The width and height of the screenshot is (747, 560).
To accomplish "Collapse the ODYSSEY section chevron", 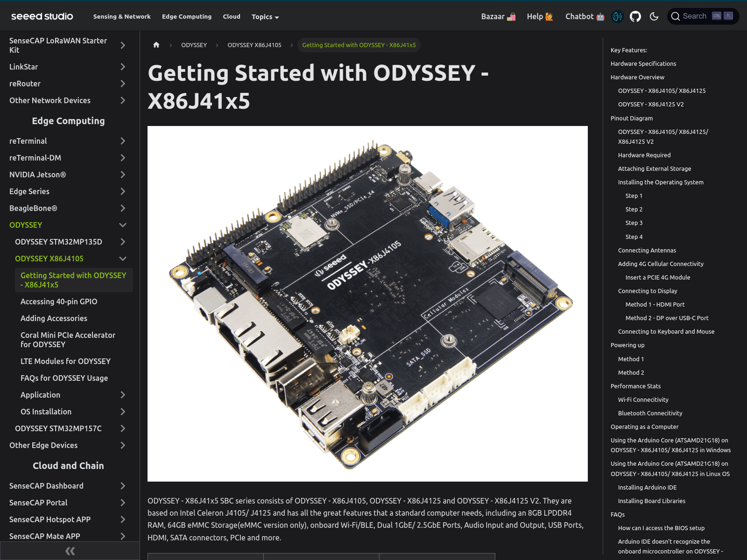I will pos(123,225).
